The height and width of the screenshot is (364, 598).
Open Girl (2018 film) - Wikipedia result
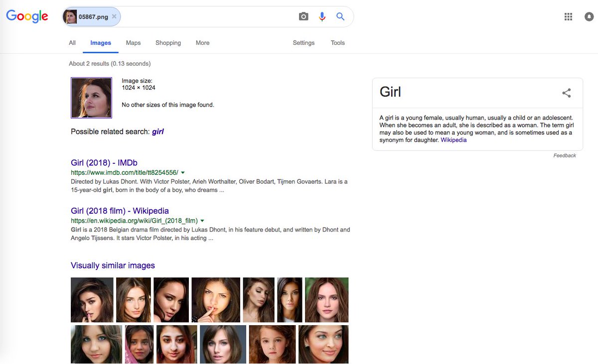[x=120, y=211]
